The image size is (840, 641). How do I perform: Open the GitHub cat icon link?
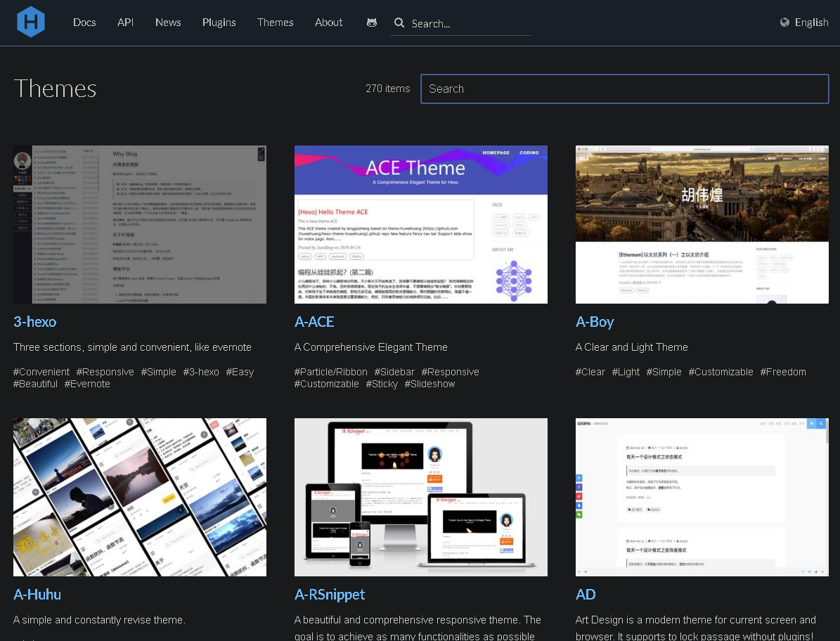(372, 22)
